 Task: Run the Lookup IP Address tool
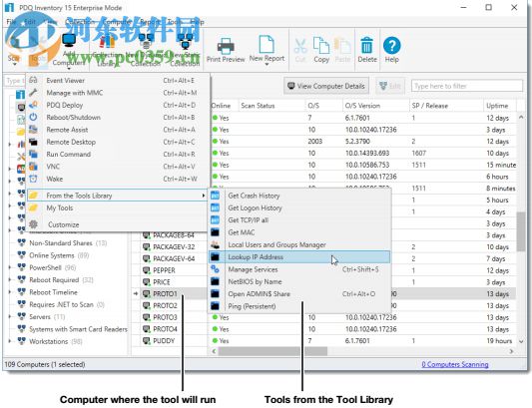(299, 257)
